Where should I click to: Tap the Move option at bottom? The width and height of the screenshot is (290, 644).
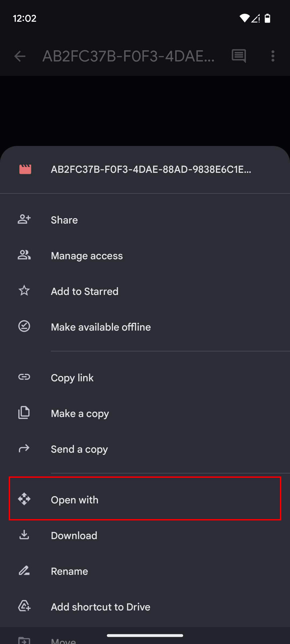point(63,640)
